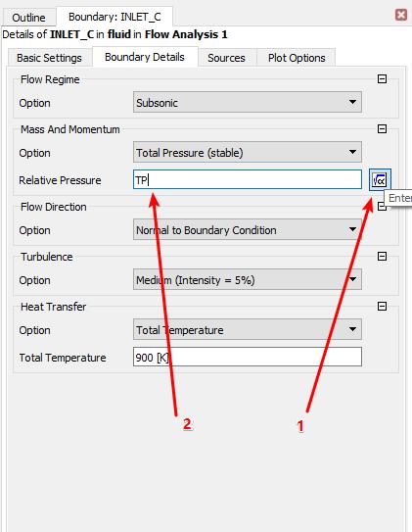Click the Relative Pressure input field
The width and height of the screenshot is (412, 532).
pos(248,180)
